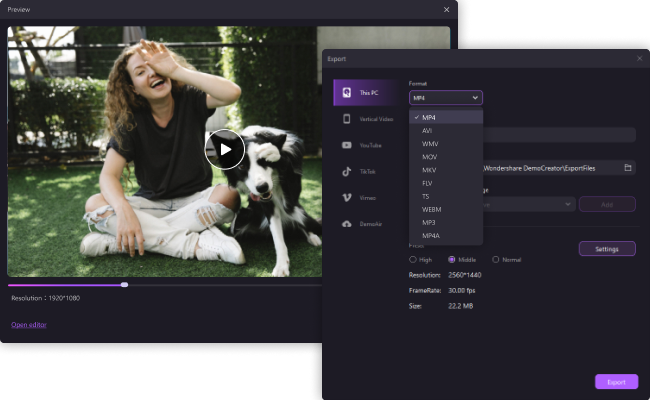Switch to the TikTok export tab

366,171
